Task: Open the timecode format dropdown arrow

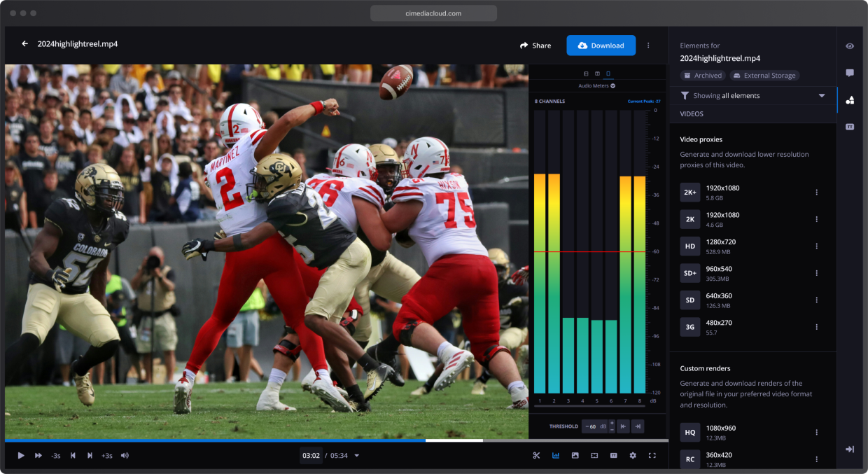Action: (357, 456)
